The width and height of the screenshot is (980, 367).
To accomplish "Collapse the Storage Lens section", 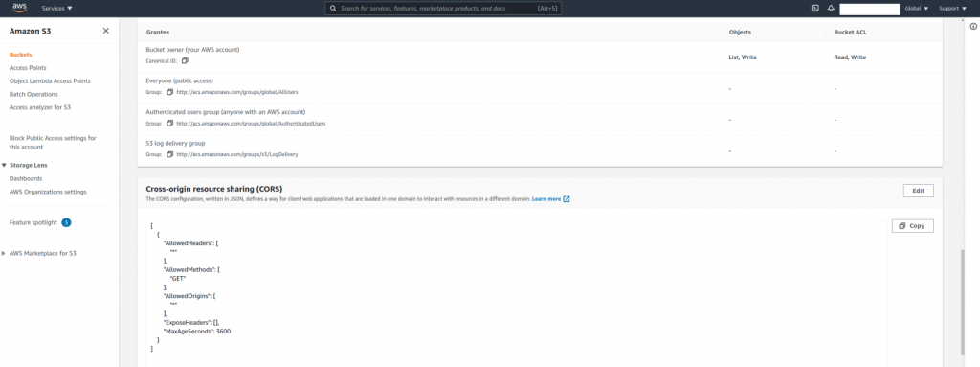I will click(5, 166).
